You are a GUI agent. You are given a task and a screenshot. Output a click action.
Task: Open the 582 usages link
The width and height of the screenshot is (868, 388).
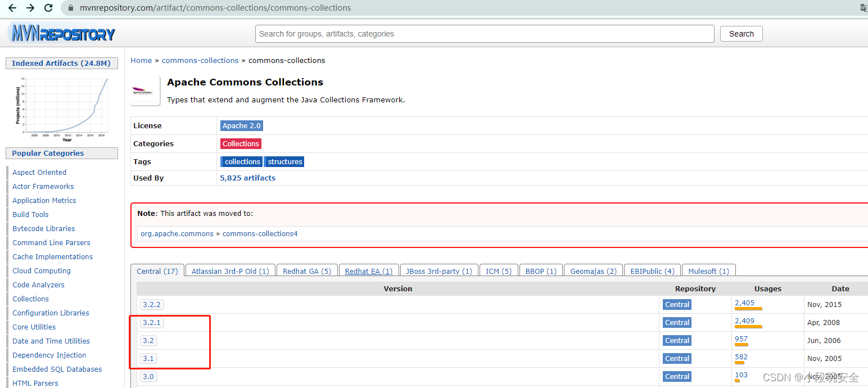coord(741,357)
